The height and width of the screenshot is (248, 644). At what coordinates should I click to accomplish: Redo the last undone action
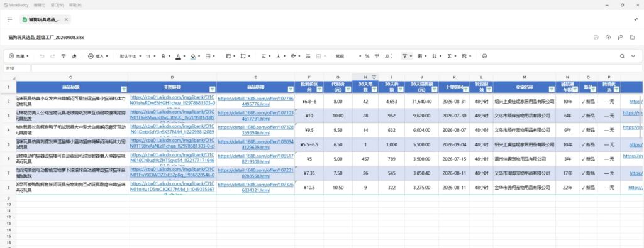[x=53, y=56]
